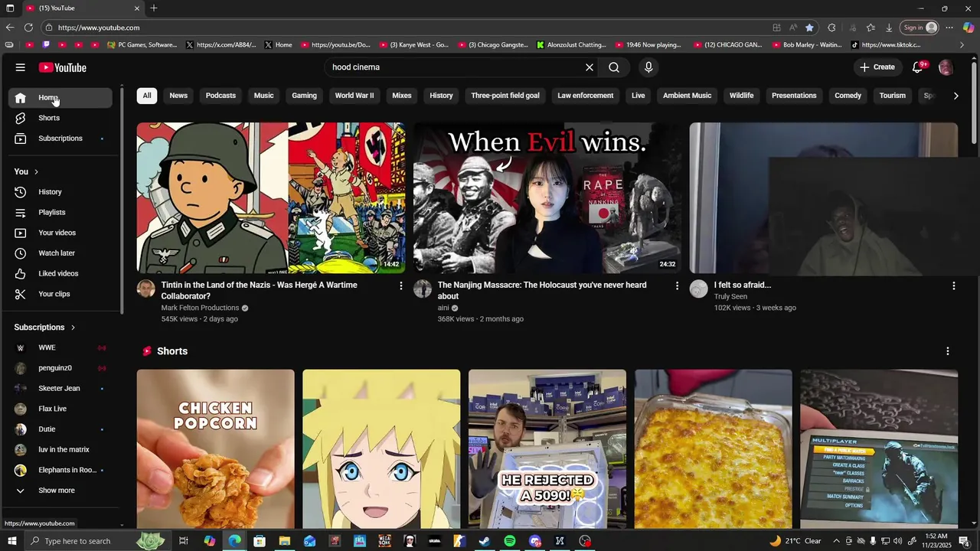The image size is (980, 551).
Task: Open Shorts section options menu
Action: [948, 351]
